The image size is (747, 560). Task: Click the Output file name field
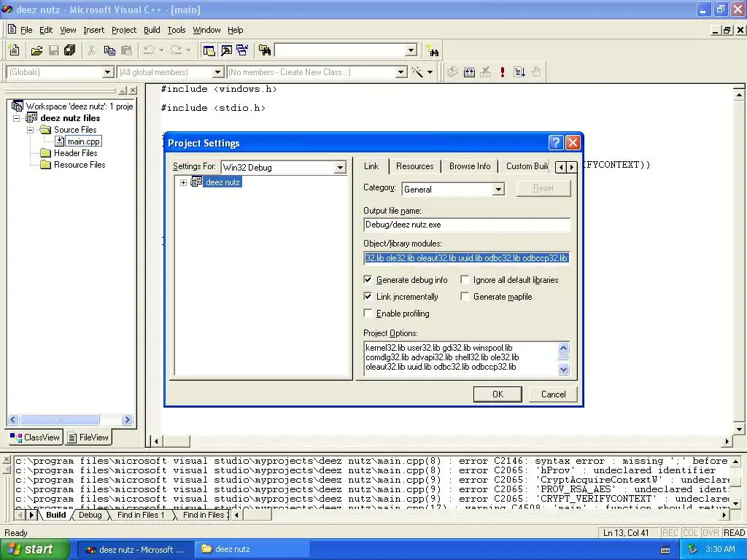point(466,225)
